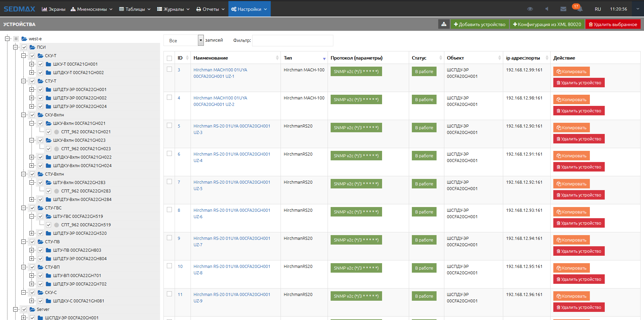Open the Мнемосхемы menu

point(91,9)
